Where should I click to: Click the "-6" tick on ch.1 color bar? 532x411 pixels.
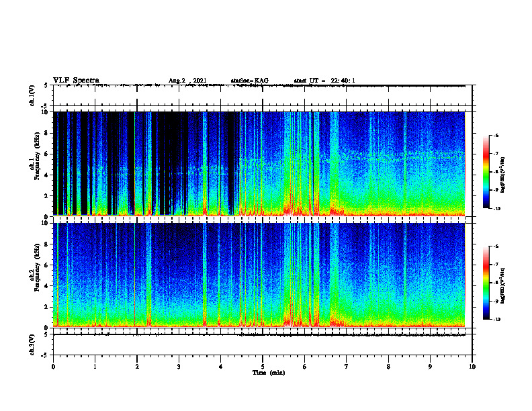coord(496,135)
